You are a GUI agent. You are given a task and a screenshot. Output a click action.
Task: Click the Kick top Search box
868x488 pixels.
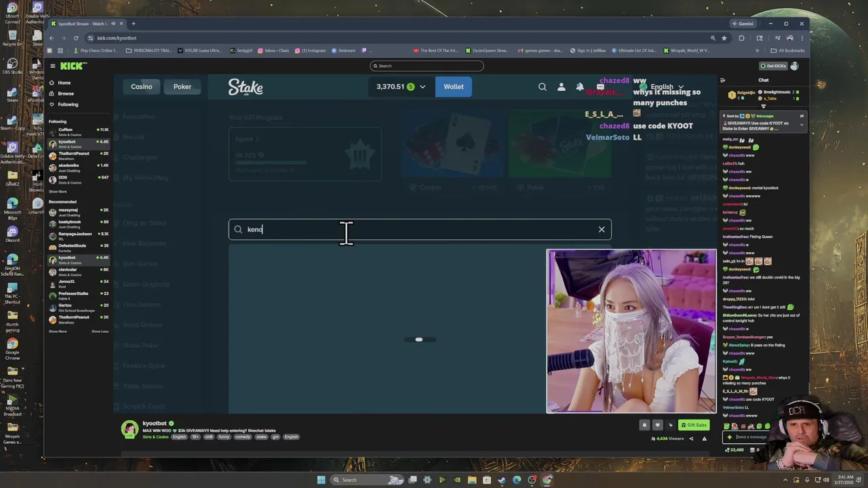[427, 66]
